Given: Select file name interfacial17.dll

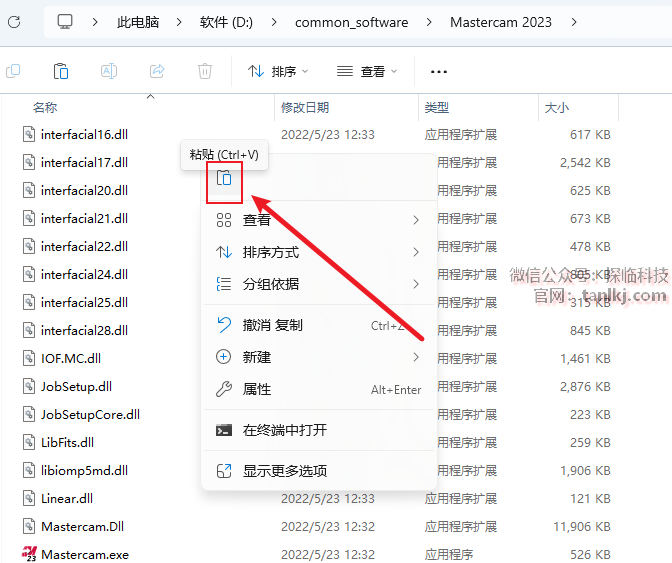Looking at the screenshot, I should point(84,162).
